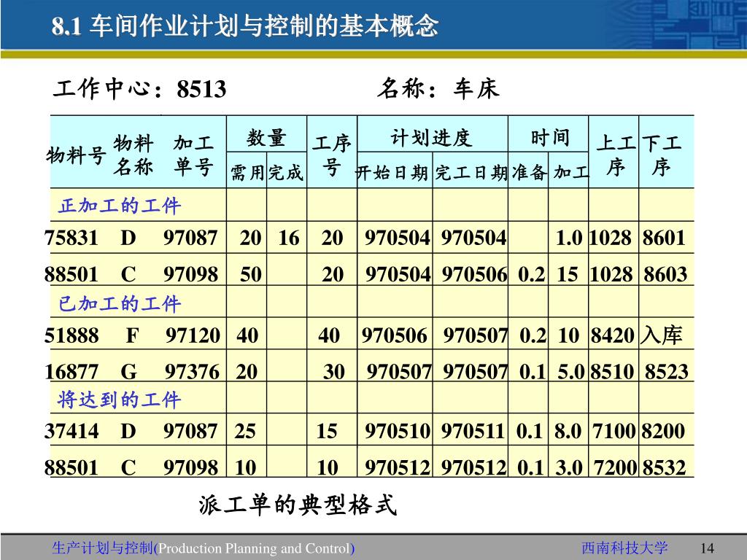Image resolution: width=747 pixels, height=560 pixels.
Task: Click the '物料号' column header
Action: point(76,155)
